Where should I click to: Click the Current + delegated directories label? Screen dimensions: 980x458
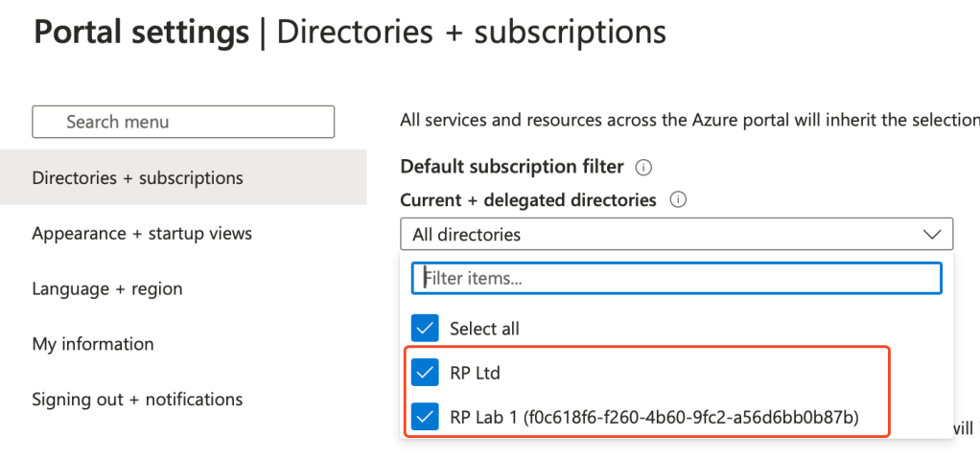(527, 200)
